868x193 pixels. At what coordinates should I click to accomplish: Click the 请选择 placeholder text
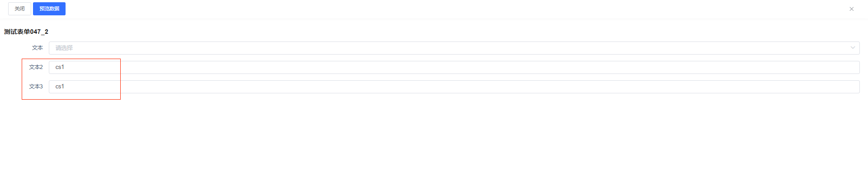click(x=64, y=48)
